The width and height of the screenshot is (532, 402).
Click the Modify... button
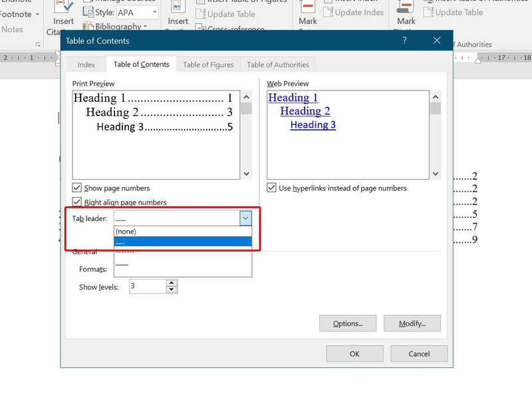(x=412, y=323)
